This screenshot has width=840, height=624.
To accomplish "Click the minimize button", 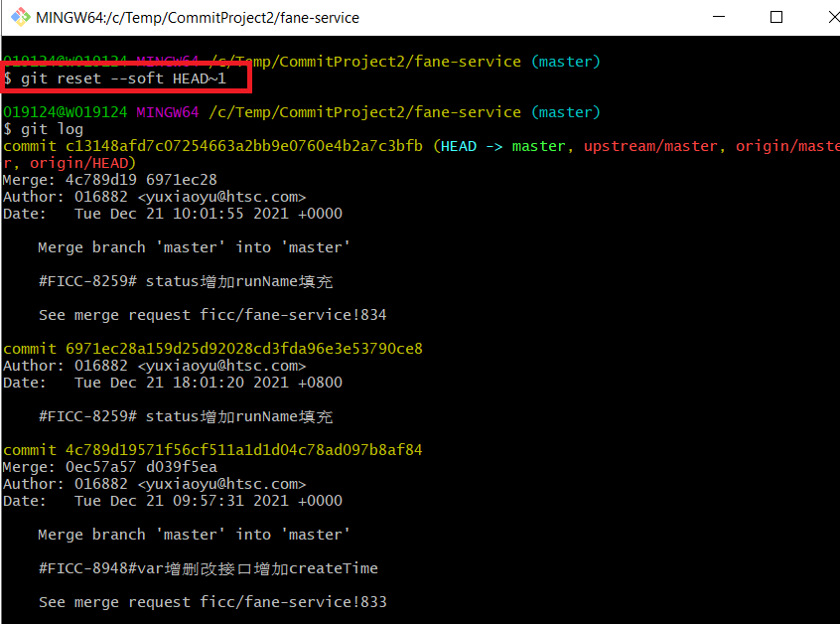I will click(x=718, y=16).
